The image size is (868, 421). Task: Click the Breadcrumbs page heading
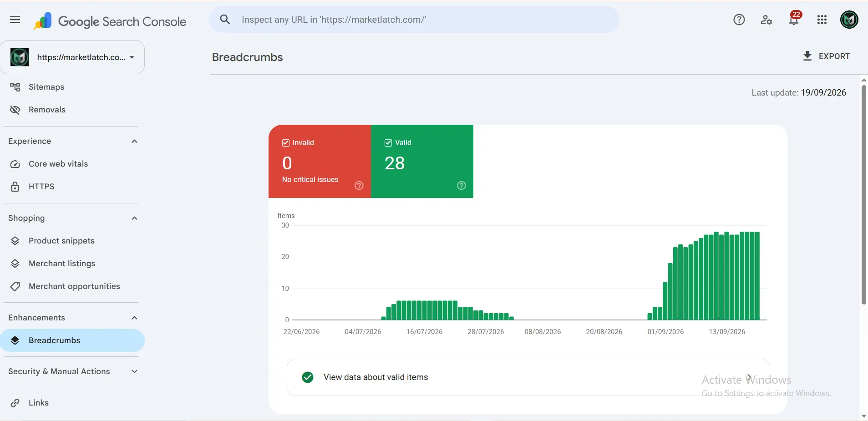(247, 57)
